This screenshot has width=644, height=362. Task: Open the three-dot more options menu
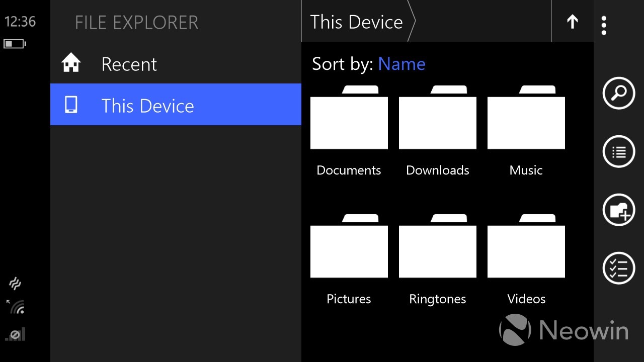click(x=604, y=25)
